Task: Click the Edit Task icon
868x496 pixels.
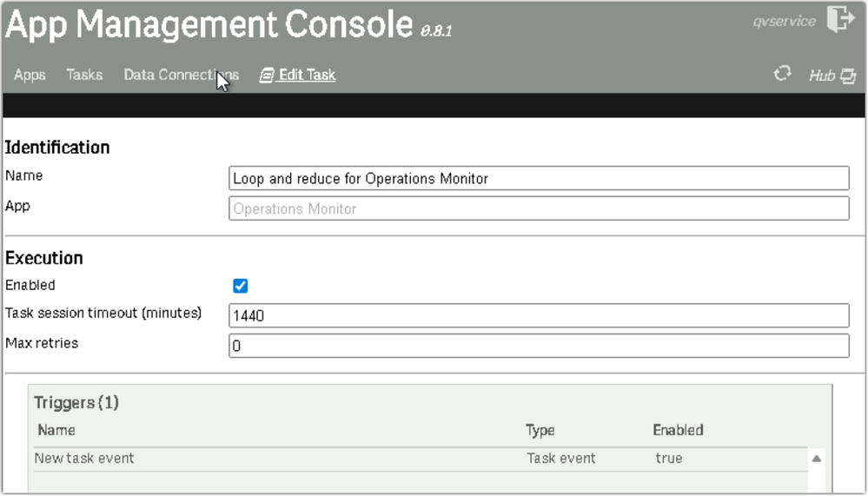Action: (267, 75)
